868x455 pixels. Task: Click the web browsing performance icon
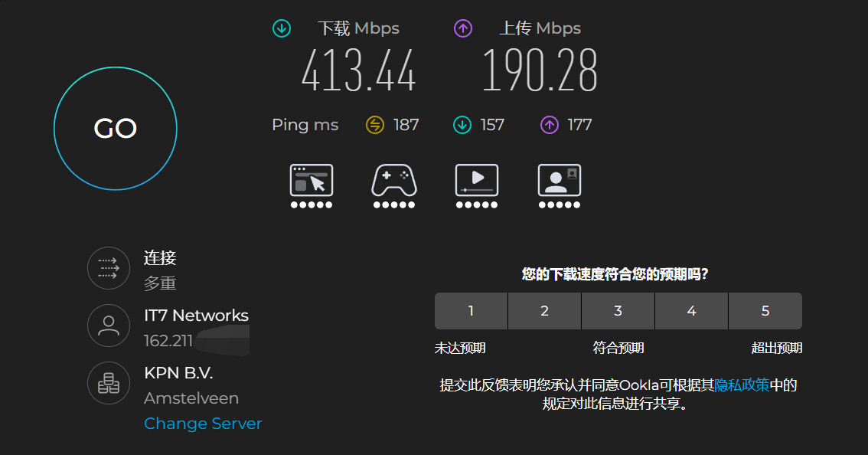312,181
